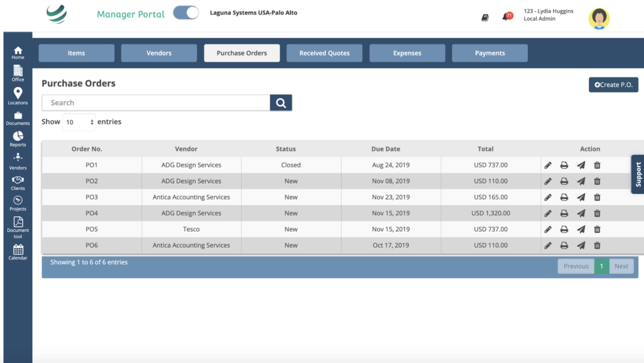The width and height of the screenshot is (644, 363).
Task: Click into the Search input field
Action: tap(156, 103)
